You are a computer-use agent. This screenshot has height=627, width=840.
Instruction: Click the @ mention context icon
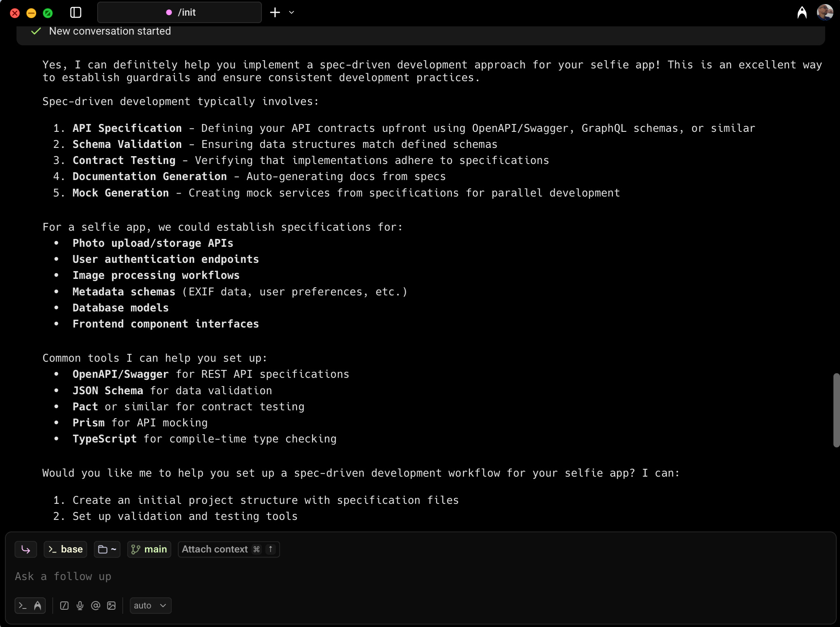click(x=96, y=606)
